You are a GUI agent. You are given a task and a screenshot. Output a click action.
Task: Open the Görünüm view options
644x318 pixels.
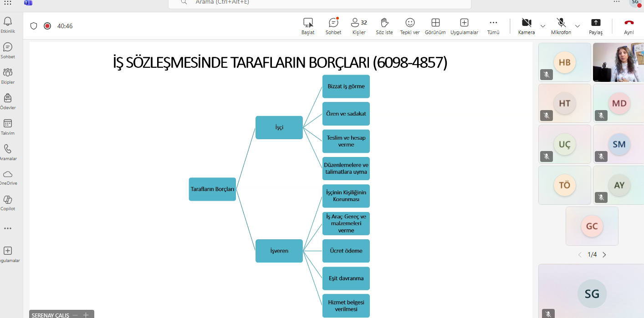pyautogui.click(x=435, y=26)
